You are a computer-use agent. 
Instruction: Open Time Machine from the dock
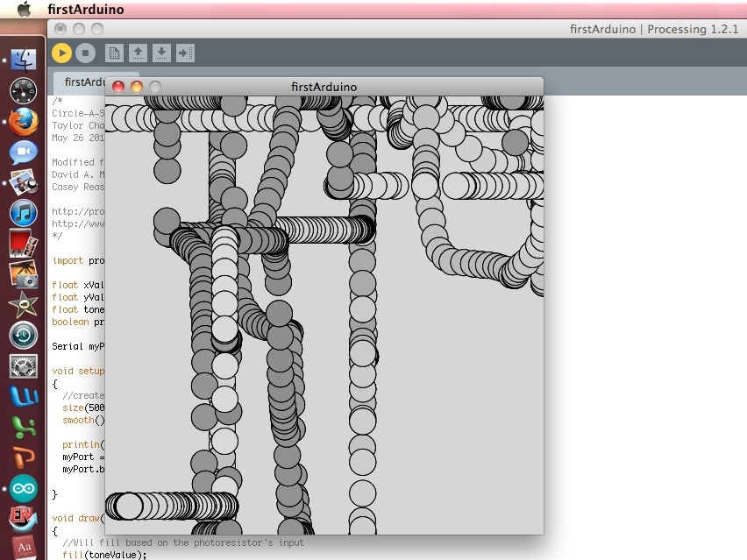click(24, 336)
